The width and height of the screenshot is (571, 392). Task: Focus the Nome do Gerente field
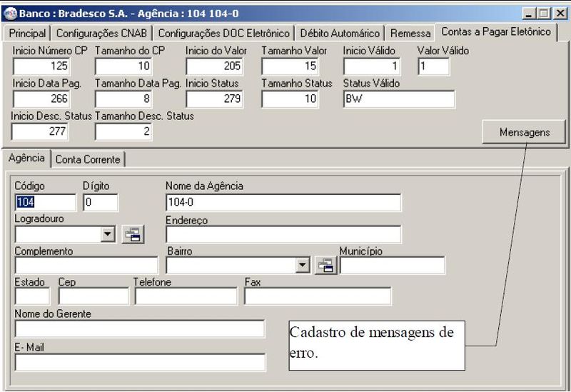click(x=140, y=329)
